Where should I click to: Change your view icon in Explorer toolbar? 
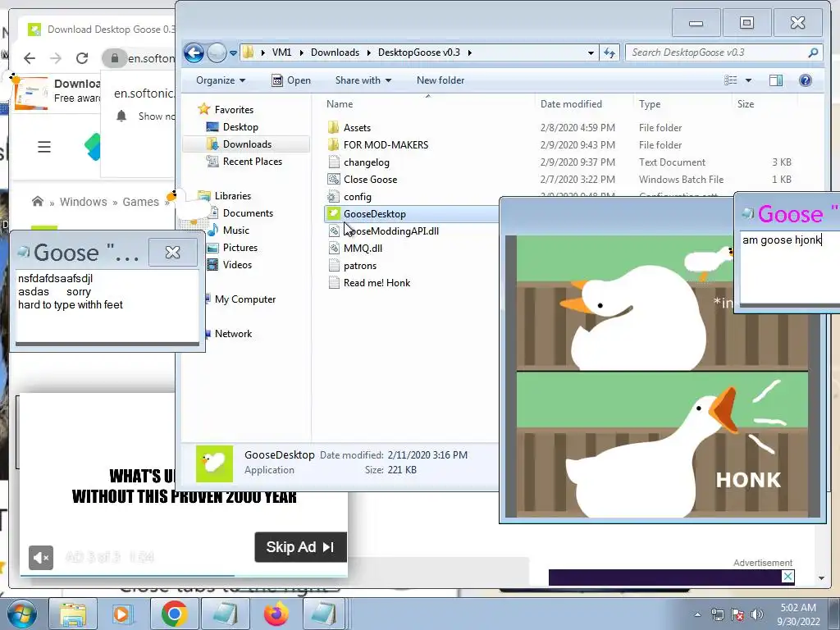(x=731, y=80)
